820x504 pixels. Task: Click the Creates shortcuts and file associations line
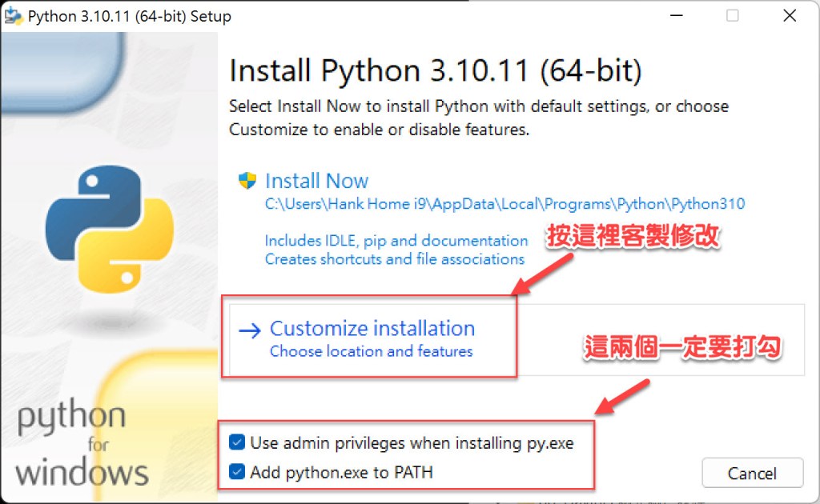394,259
